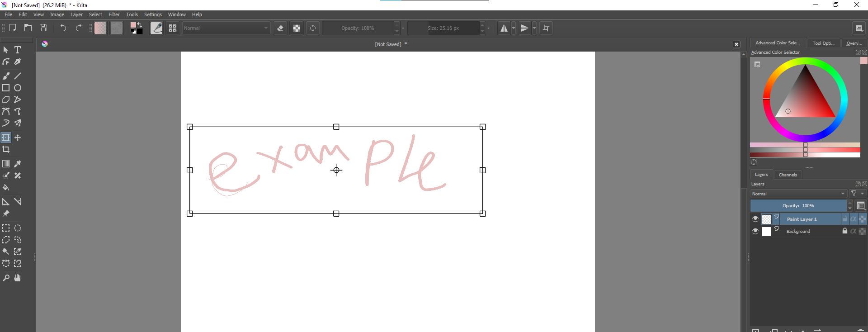This screenshot has height=332, width=868.
Task: Open layer blending mode Normal dropdown
Action: (x=798, y=194)
